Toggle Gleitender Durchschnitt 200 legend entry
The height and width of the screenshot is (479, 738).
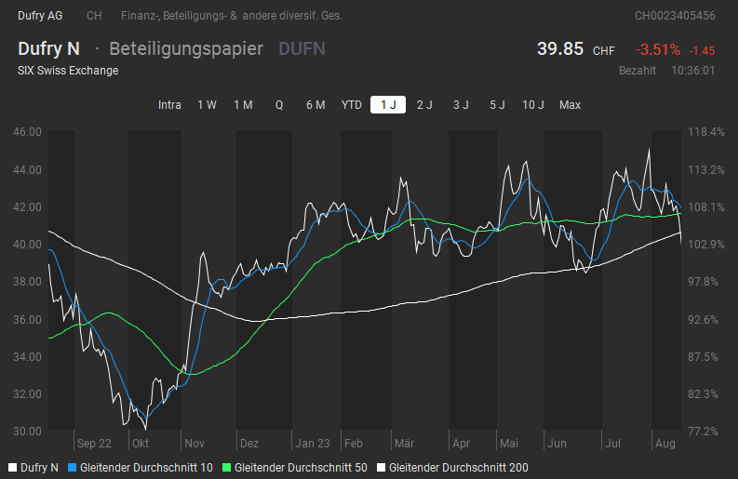458,467
